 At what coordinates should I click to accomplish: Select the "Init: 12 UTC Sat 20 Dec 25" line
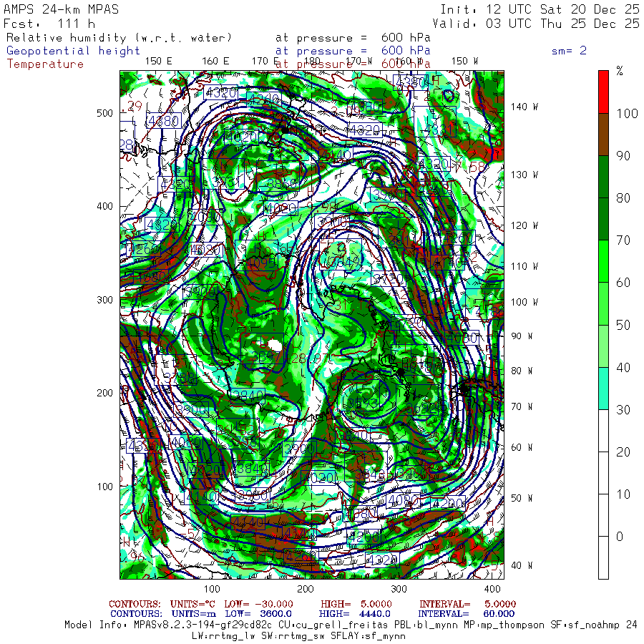[x=540, y=10]
